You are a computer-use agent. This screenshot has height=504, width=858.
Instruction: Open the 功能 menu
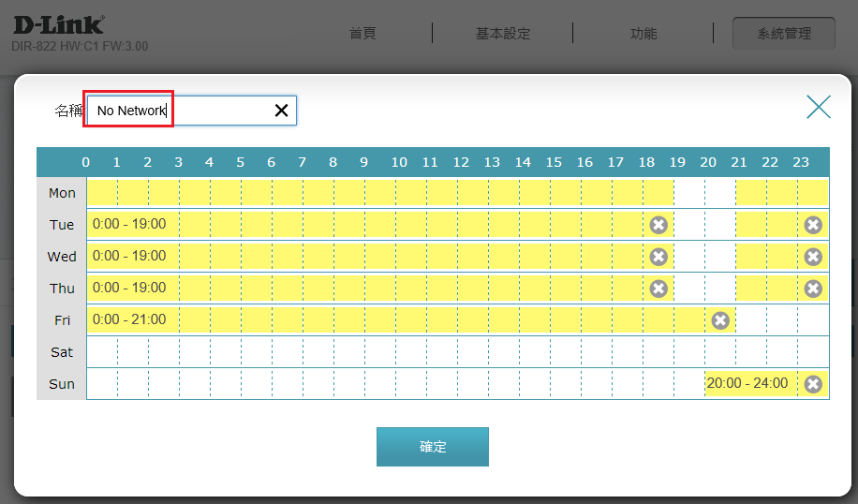click(x=643, y=34)
